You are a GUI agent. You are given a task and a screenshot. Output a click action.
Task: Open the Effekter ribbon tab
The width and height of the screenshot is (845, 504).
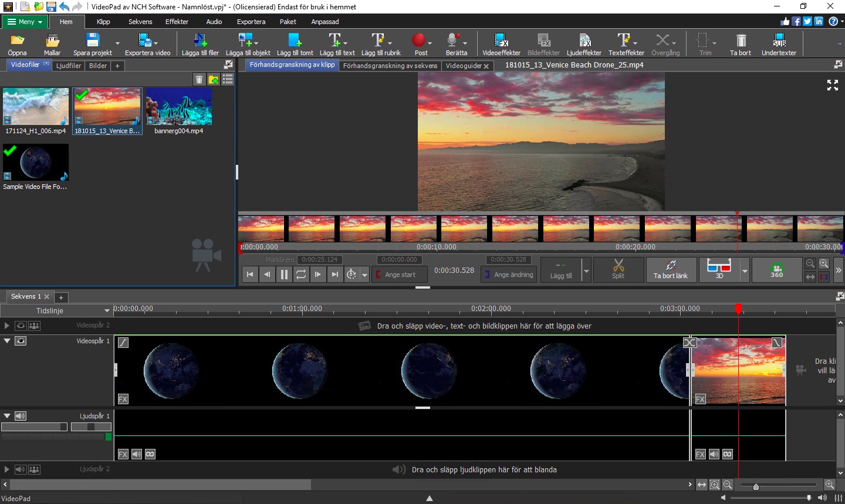[x=177, y=22]
